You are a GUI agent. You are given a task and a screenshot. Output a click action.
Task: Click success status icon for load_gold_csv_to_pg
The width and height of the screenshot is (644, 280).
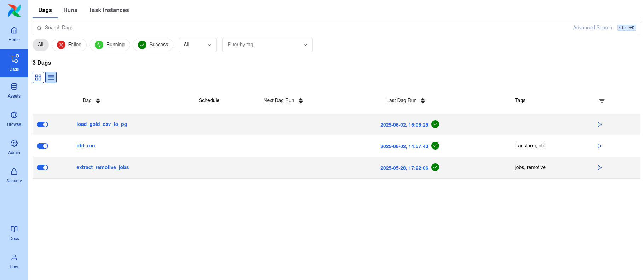[x=435, y=124]
